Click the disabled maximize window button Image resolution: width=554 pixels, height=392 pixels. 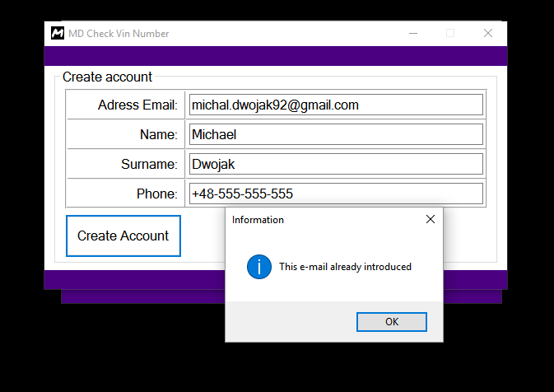[x=450, y=33]
